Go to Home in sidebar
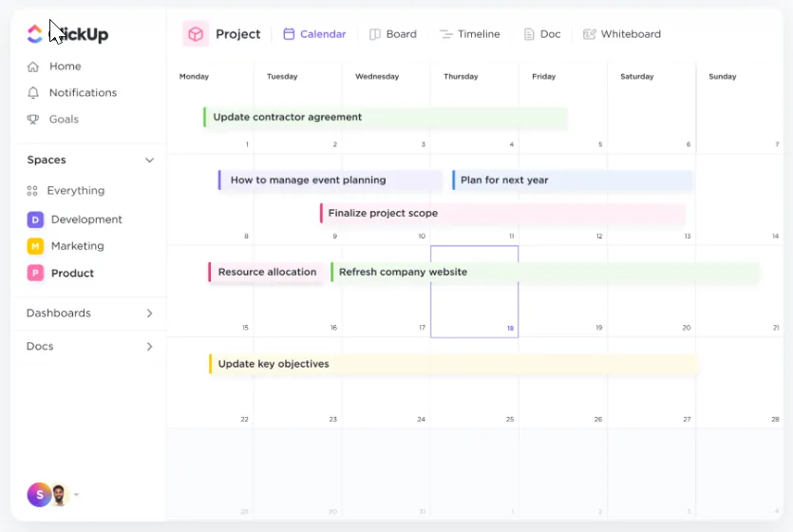The height and width of the screenshot is (532, 793). (x=66, y=66)
